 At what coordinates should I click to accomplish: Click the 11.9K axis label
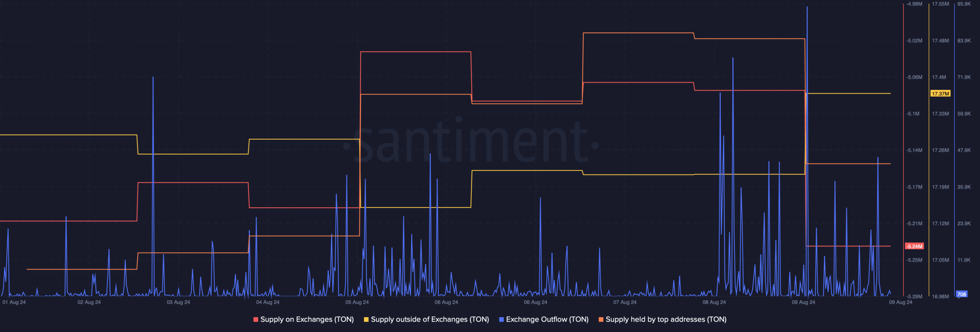click(964, 260)
